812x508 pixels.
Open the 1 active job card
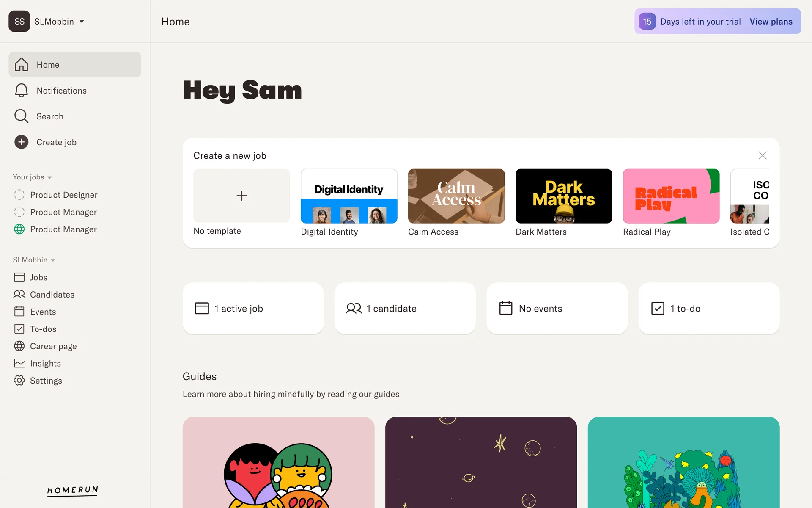point(253,309)
